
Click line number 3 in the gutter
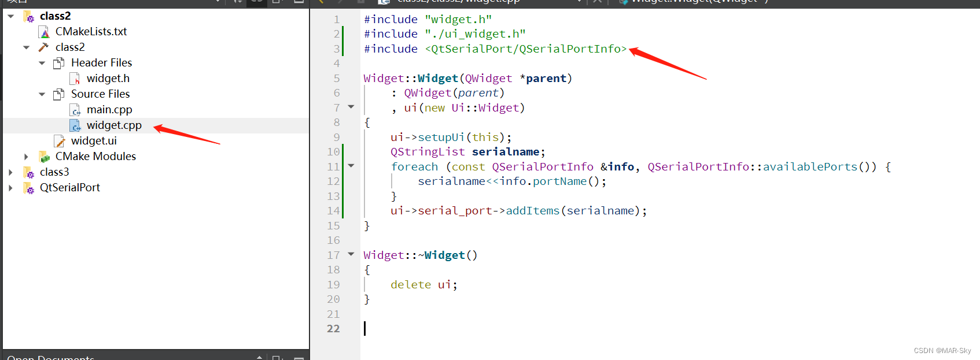pos(337,49)
